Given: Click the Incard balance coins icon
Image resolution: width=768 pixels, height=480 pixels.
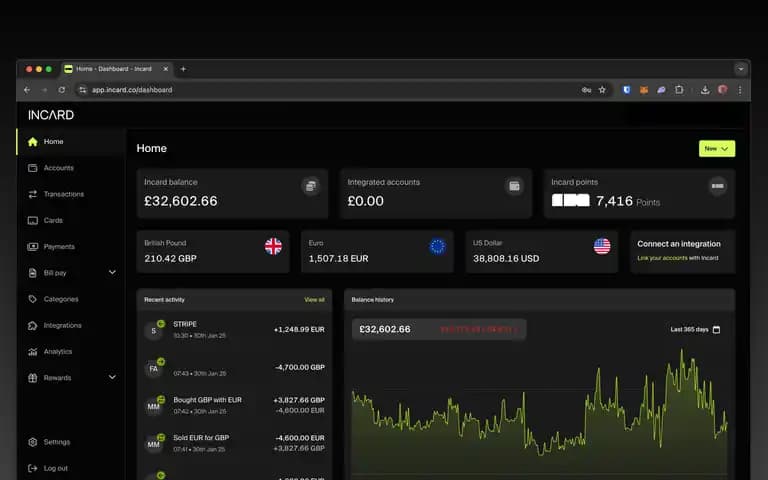Looking at the screenshot, I should pos(311,186).
